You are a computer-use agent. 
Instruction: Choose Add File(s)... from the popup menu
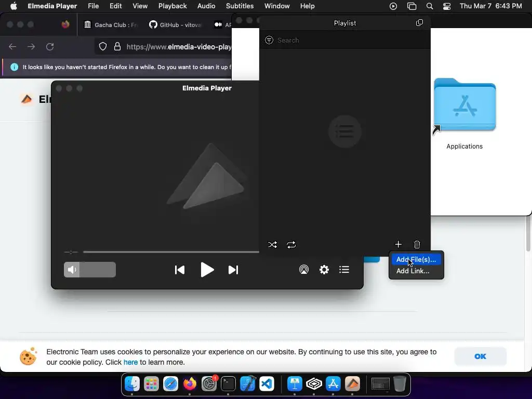(x=416, y=260)
